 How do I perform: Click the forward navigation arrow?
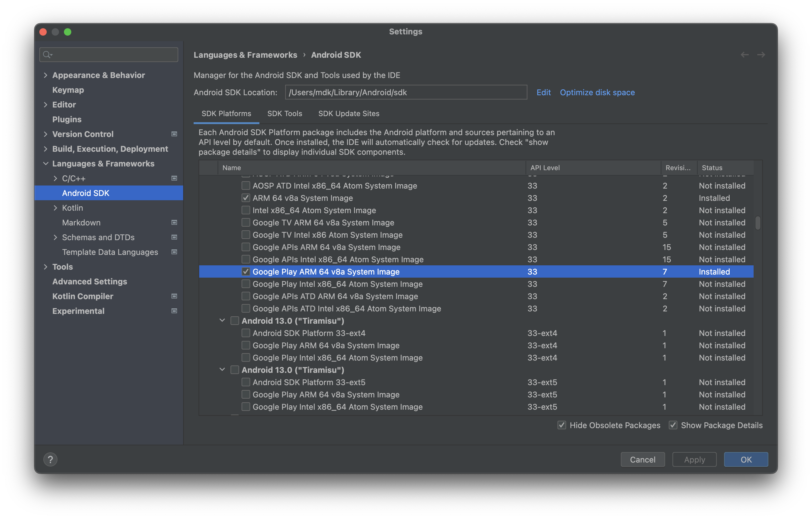coord(761,55)
